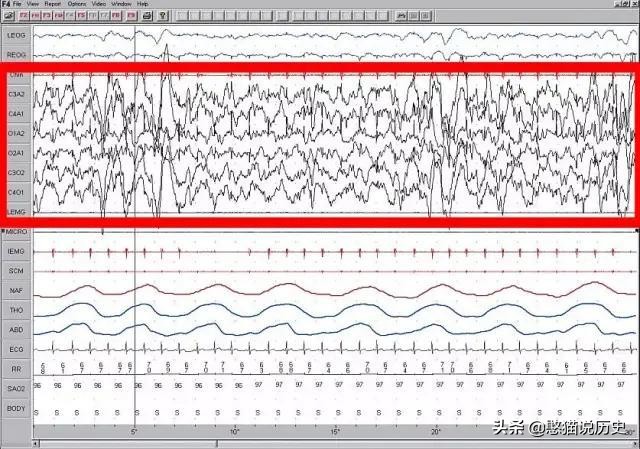Click the help question mark icon
Image resolution: width=640 pixels, height=449 pixels.
tap(163, 17)
